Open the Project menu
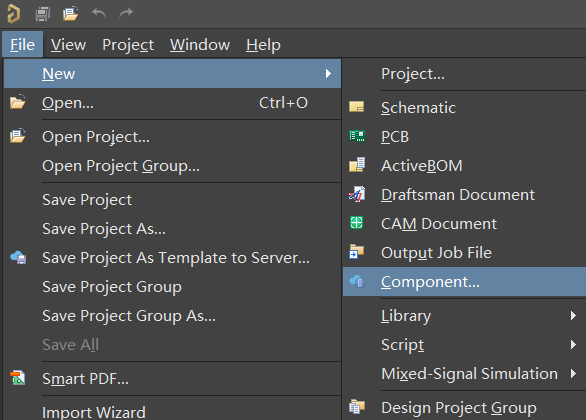 (x=128, y=44)
